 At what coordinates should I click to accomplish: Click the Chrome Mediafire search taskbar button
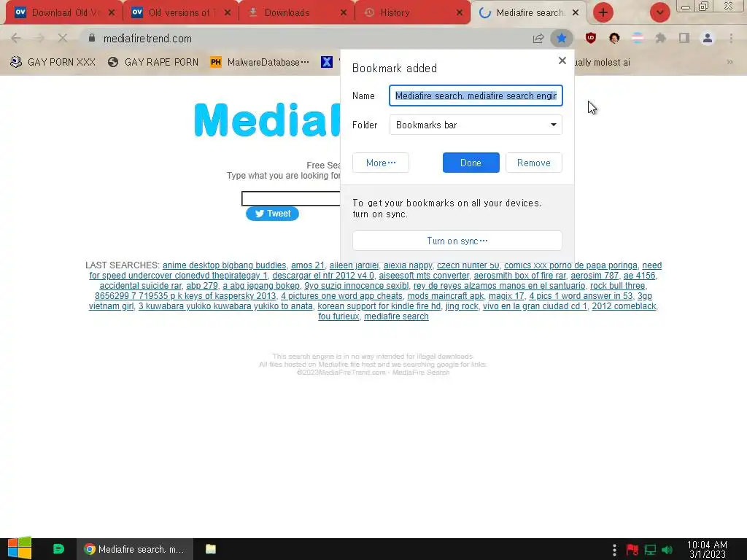[135, 549]
